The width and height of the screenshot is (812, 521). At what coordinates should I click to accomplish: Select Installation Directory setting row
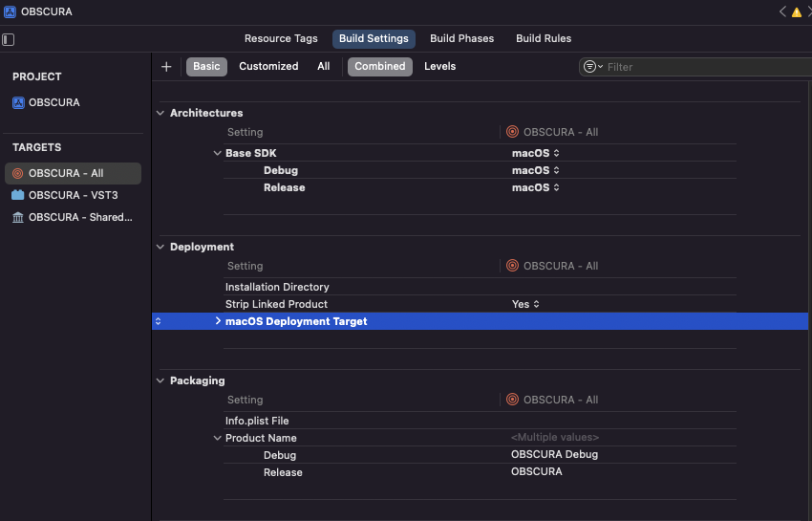tap(480, 287)
